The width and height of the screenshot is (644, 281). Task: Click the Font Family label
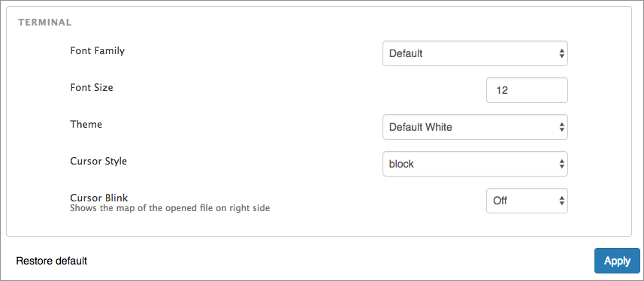pos(98,51)
